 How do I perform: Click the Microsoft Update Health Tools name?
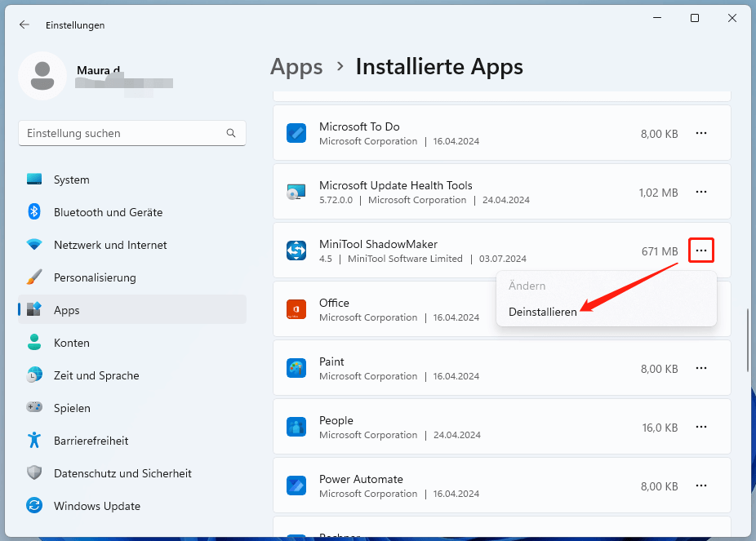click(x=395, y=185)
